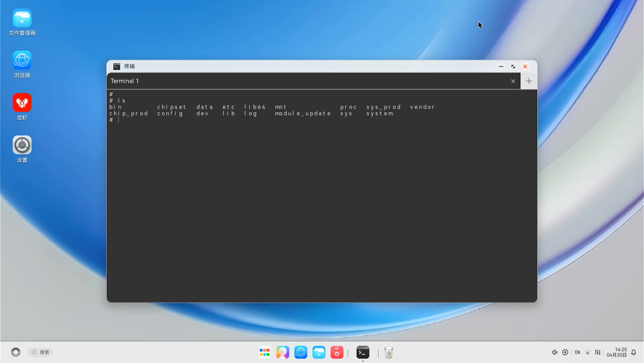
Task: Click the terminal prompt input line
Action: 321,120
